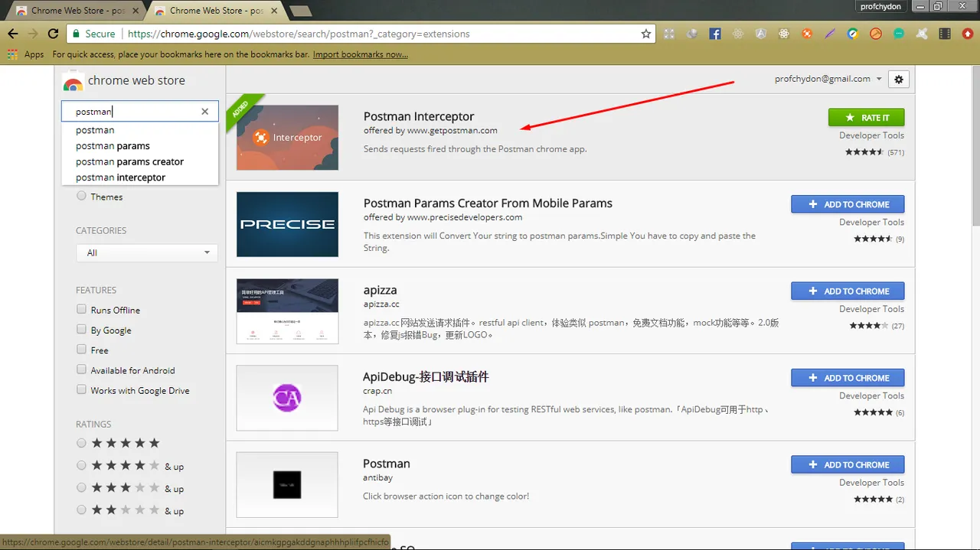Viewport: 980px width, 550px height.
Task: Select the second Chrome Web Store tab
Action: point(216,11)
